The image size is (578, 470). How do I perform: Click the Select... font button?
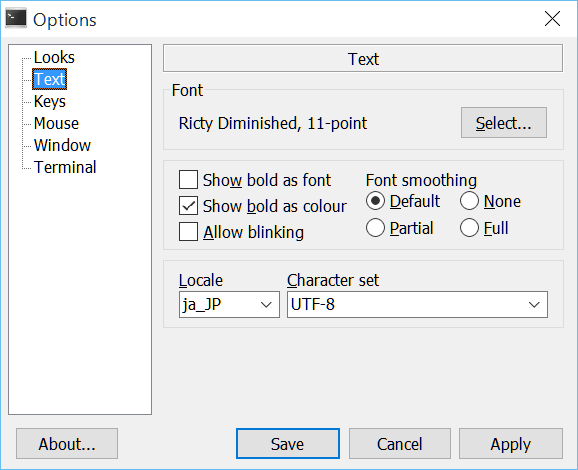point(504,123)
